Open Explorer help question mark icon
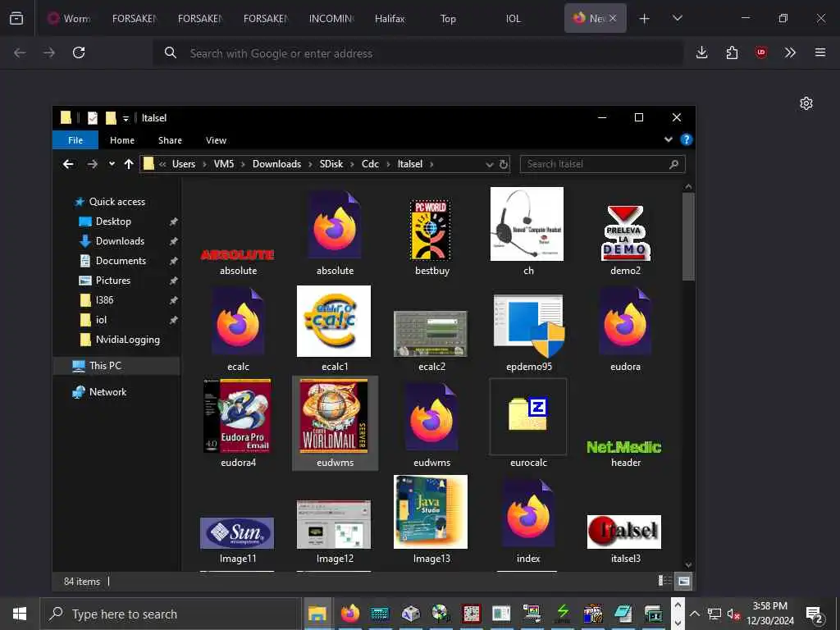 coord(687,139)
